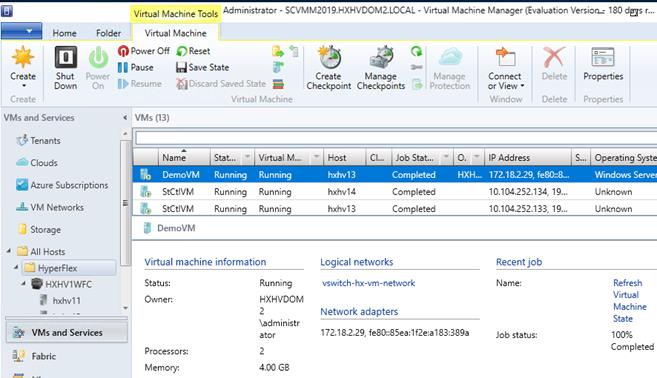Collapse the All Hosts tree node

8,251
